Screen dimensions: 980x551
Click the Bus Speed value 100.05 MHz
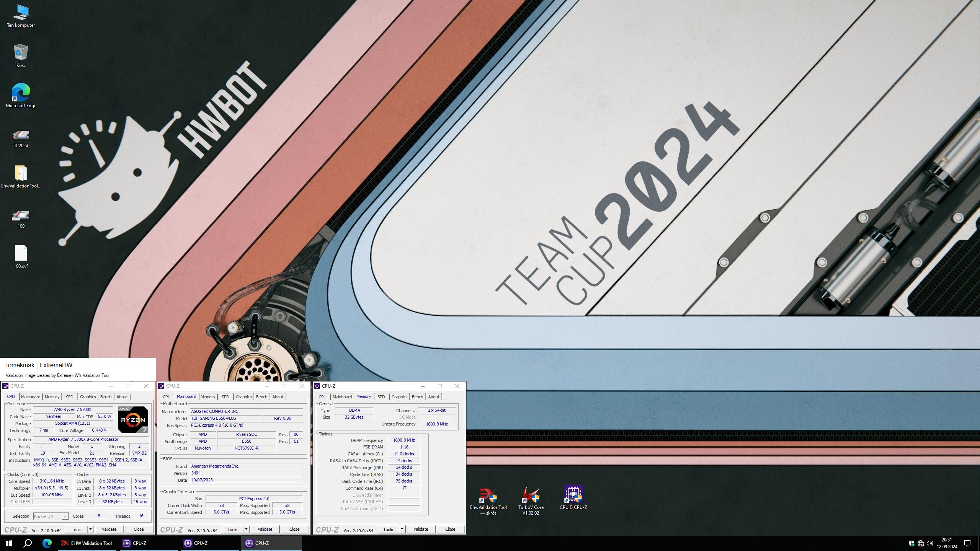[52, 495]
